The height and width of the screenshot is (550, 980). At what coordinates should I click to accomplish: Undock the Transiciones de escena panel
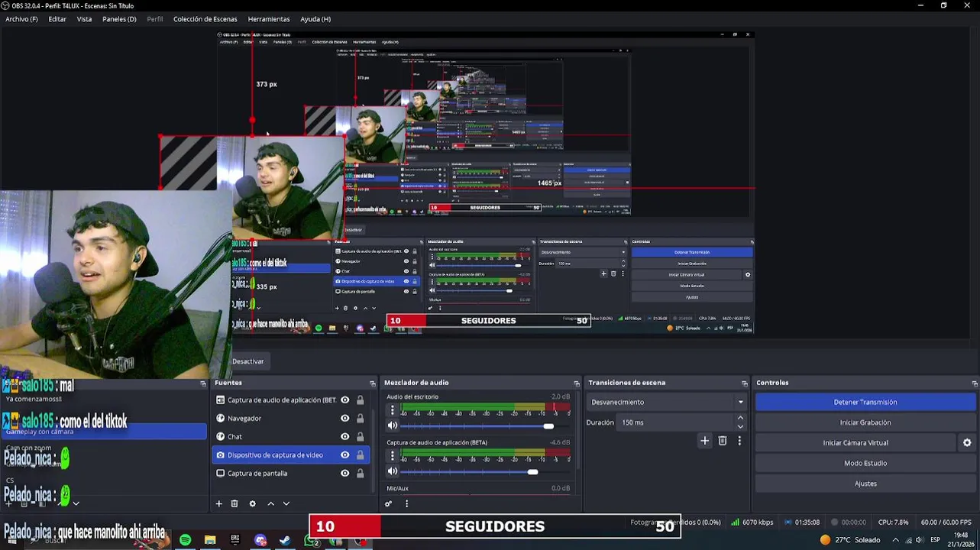pyautogui.click(x=745, y=383)
